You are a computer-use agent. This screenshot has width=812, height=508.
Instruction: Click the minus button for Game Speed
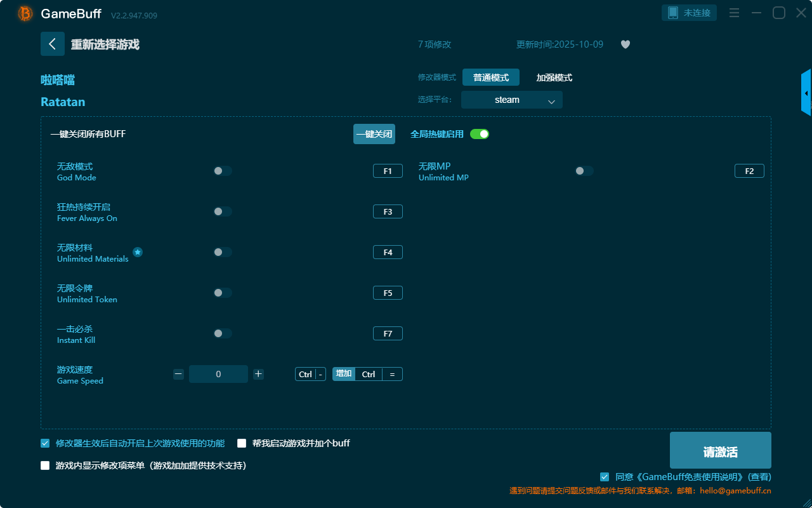[x=178, y=374]
